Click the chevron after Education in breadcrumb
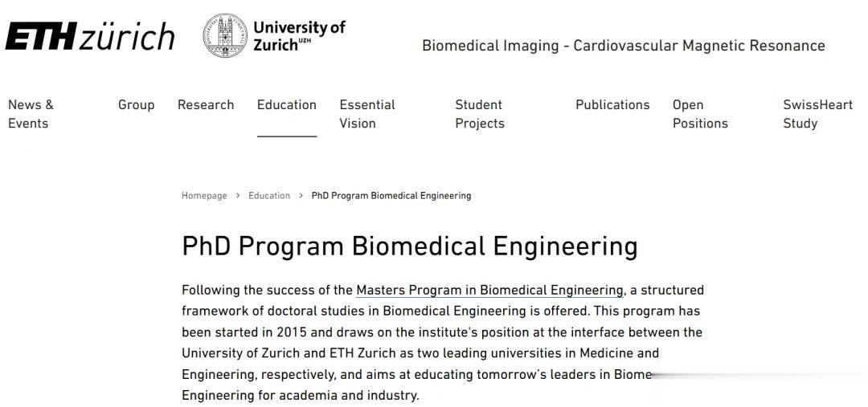 301,196
